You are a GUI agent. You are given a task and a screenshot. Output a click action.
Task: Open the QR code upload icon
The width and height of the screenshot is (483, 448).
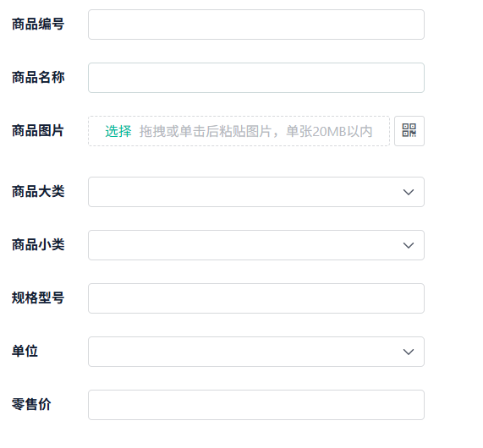pos(409,131)
